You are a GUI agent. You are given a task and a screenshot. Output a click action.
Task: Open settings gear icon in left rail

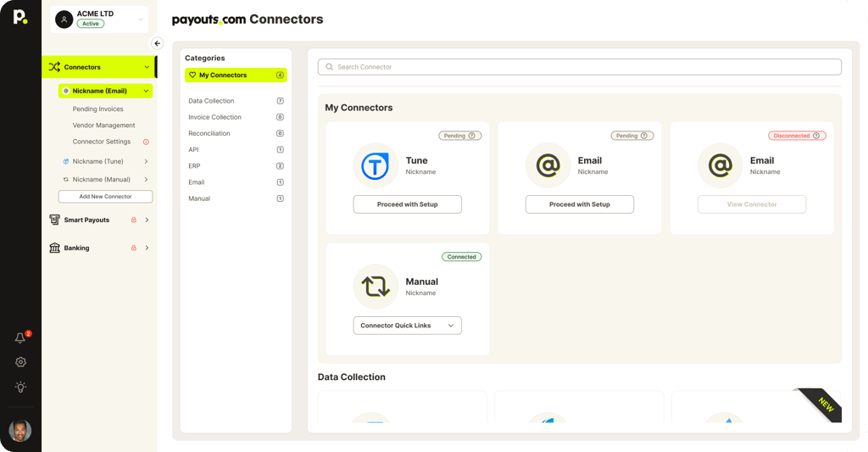(x=20, y=362)
